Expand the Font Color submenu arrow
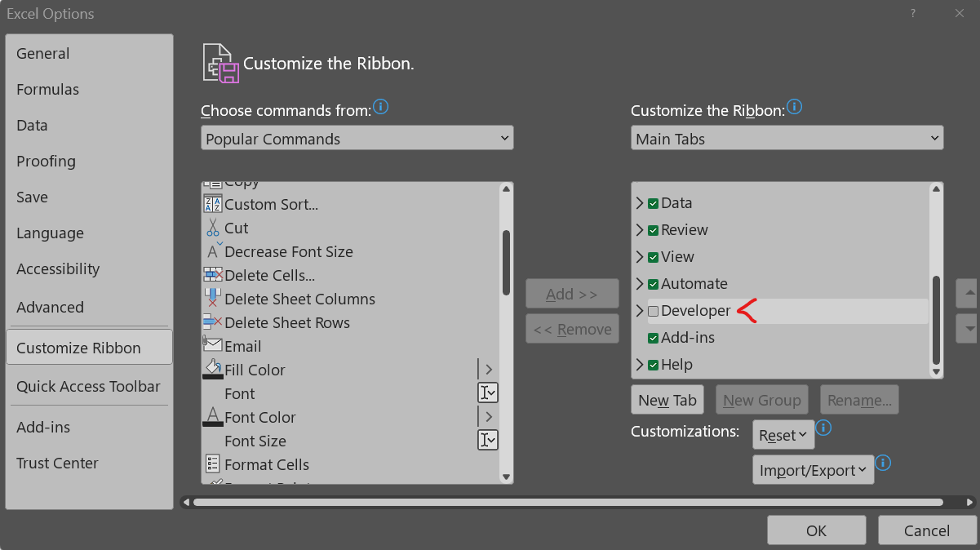This screenshot has height=550, width=980. 488,417
